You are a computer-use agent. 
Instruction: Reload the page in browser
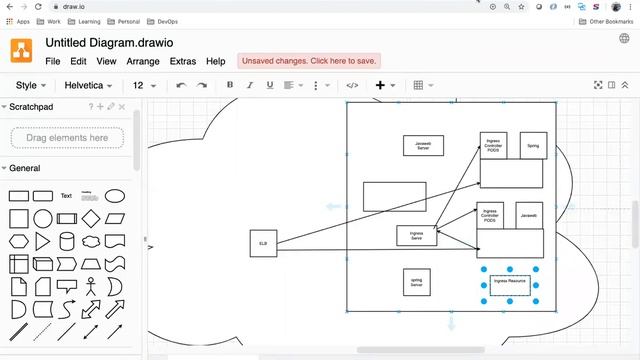[38, 7]
